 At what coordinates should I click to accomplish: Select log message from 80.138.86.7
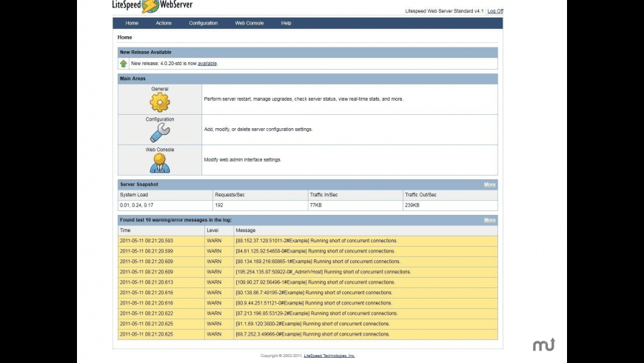[314, 293]
